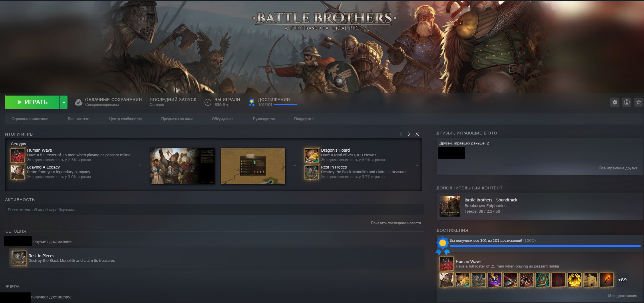Go to next game summary page arrow

409,134
